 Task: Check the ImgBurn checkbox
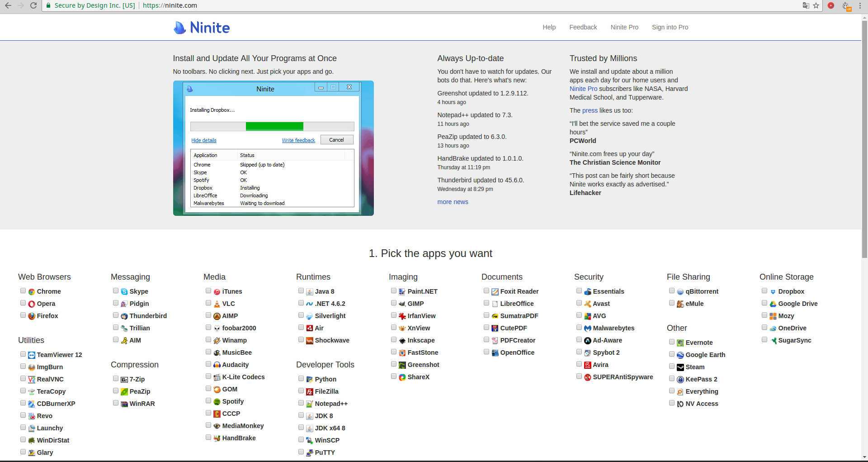(23, 367)
